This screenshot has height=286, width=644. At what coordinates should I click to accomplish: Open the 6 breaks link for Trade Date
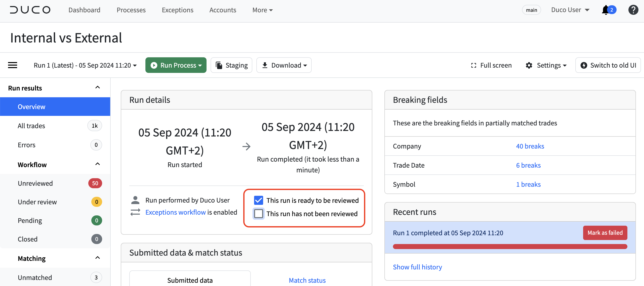(x=528, y=165)
